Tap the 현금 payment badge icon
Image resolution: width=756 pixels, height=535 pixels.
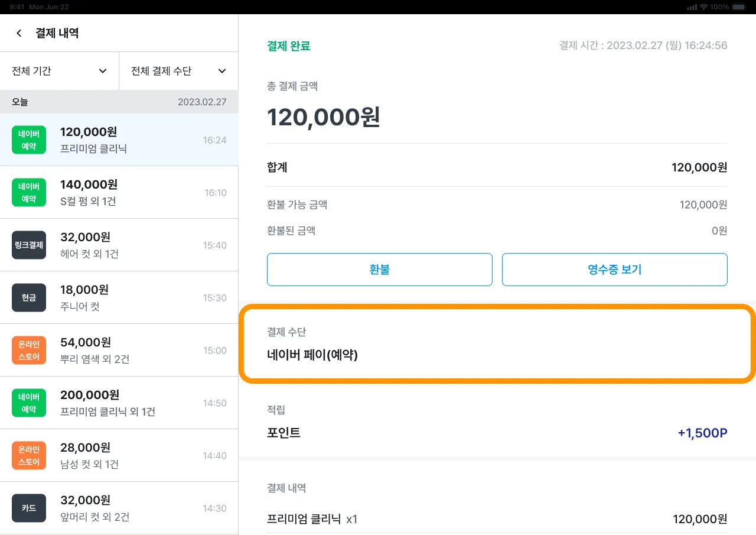(29, 298)
